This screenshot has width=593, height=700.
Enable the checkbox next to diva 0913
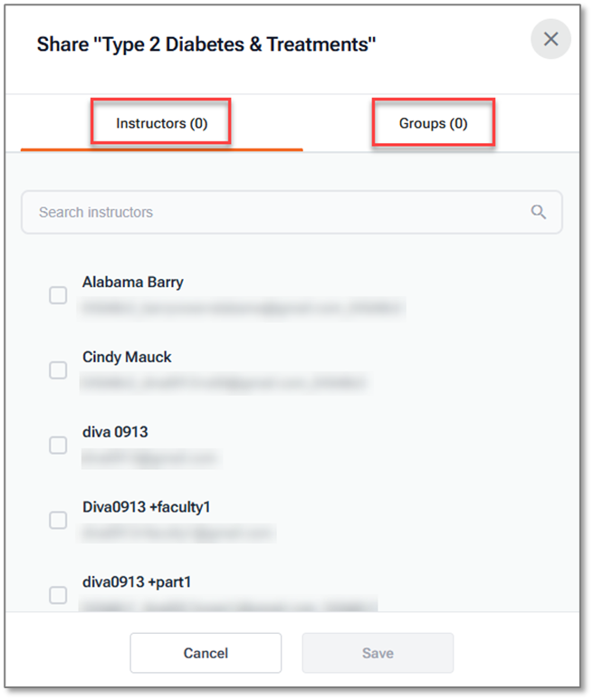(x=58, y=446)
